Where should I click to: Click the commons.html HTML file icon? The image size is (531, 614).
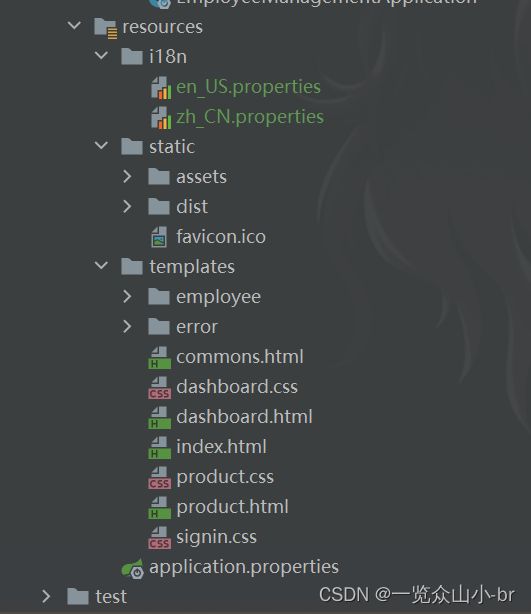point(159,358)
